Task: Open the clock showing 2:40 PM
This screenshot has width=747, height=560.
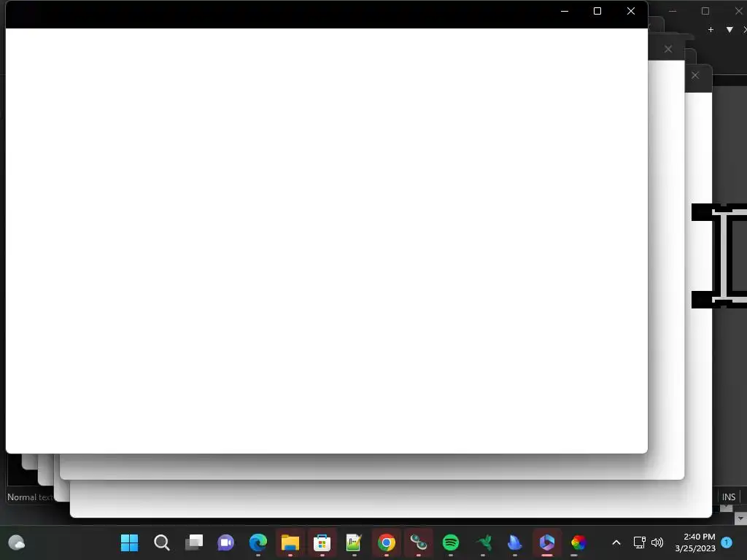Action: pos(695,542)
